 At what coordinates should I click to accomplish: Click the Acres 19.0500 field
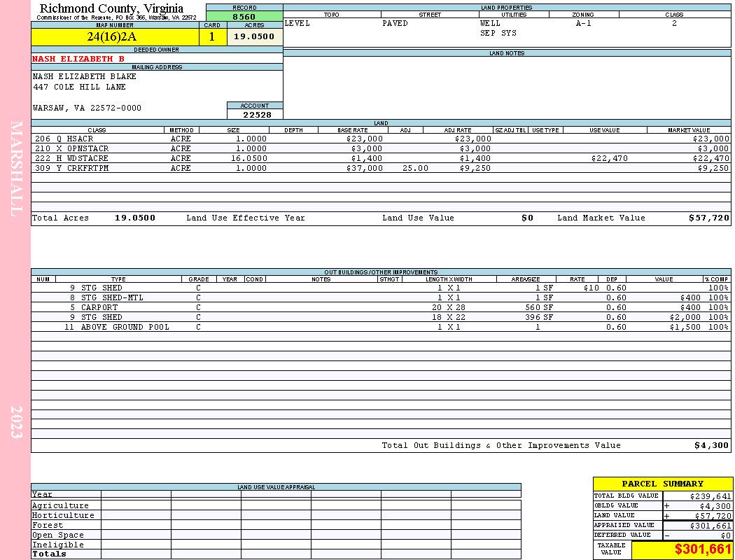coord(255,37)
